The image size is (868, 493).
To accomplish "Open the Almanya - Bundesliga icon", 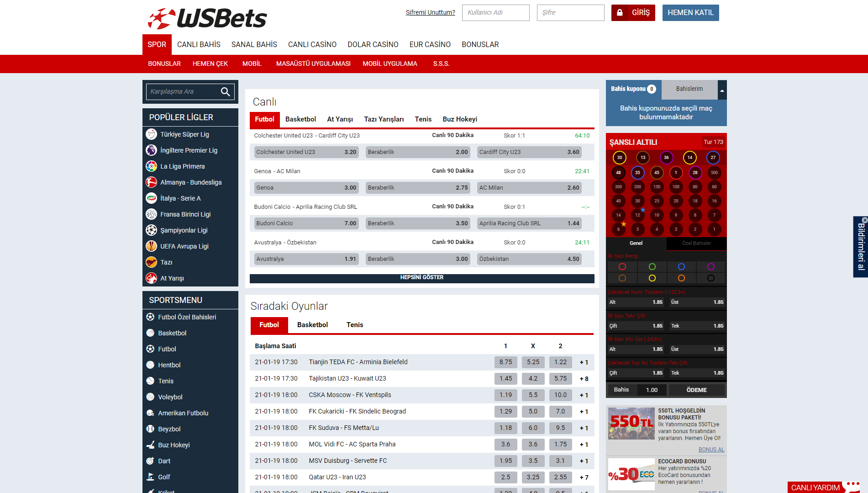I will click(151, 182).
